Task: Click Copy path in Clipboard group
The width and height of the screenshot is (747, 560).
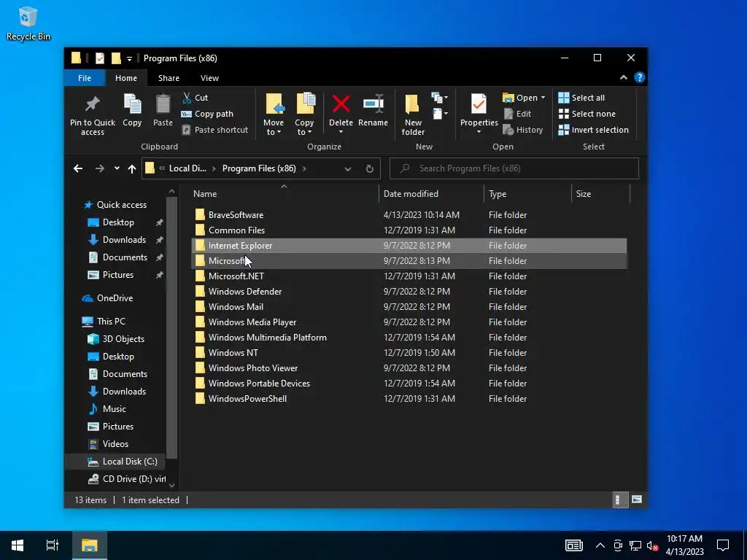Action: click(x=208, y=114)
